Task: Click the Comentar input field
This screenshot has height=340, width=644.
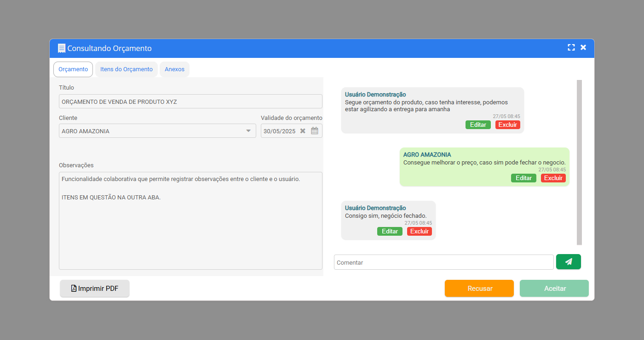Action: pos(443,262)
